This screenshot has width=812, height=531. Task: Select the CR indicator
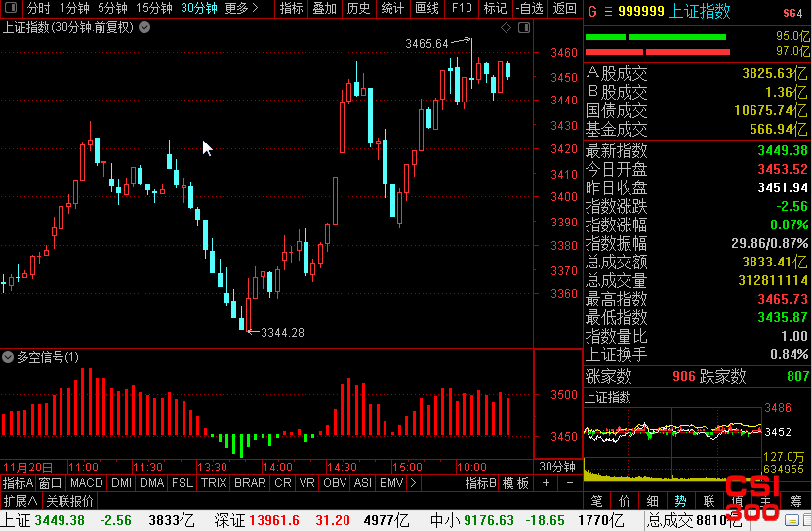coord(283,483)
